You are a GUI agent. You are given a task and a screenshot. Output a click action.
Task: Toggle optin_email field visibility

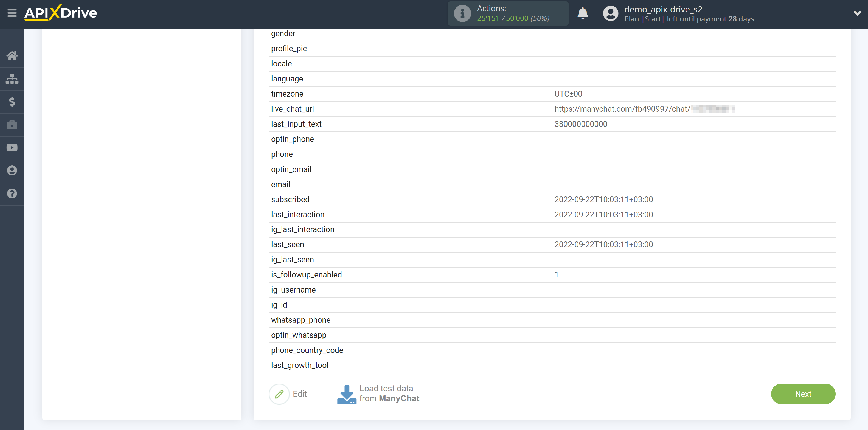point(291,169)
